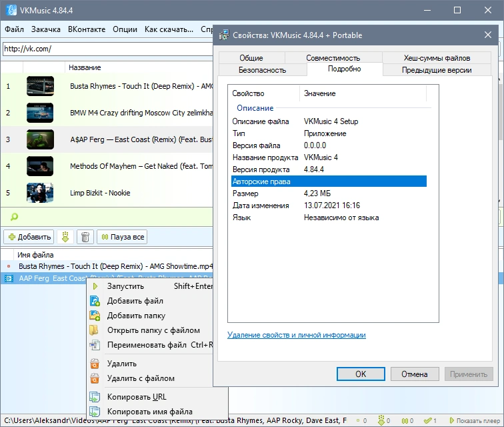504x427 pixels.
Task: Click the Пауза все button
Action: 122,237
